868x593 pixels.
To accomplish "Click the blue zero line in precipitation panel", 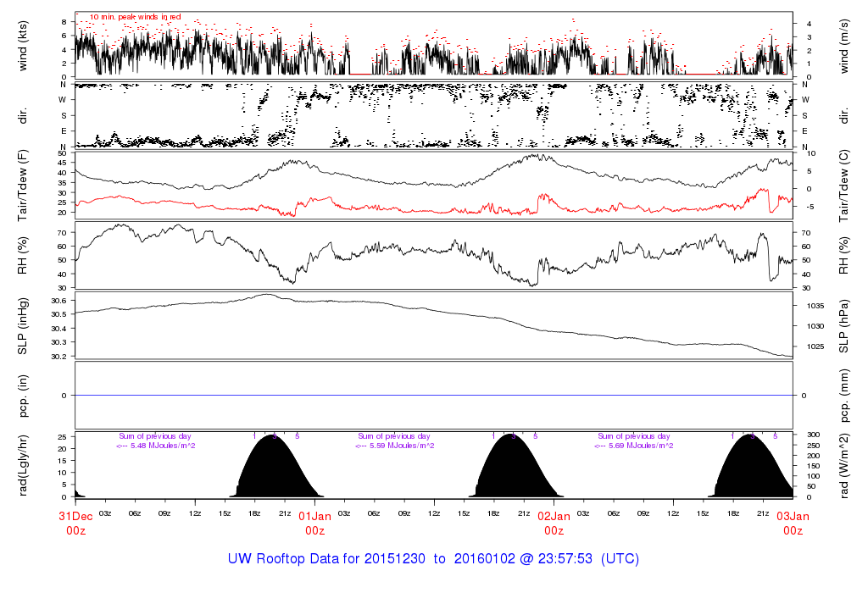I will pyautogui.click(x=434, y=395).
